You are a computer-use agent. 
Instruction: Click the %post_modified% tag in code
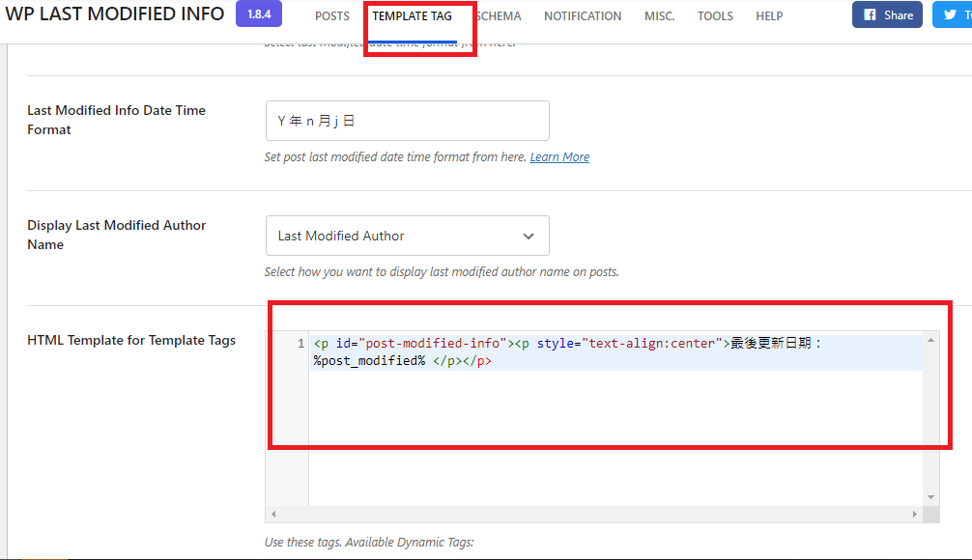coord(369,360)
